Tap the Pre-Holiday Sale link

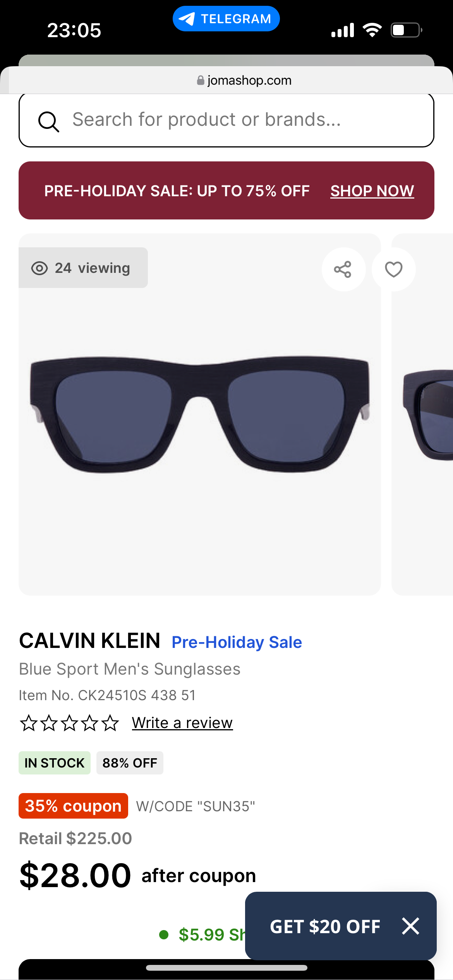coord(237,642)
